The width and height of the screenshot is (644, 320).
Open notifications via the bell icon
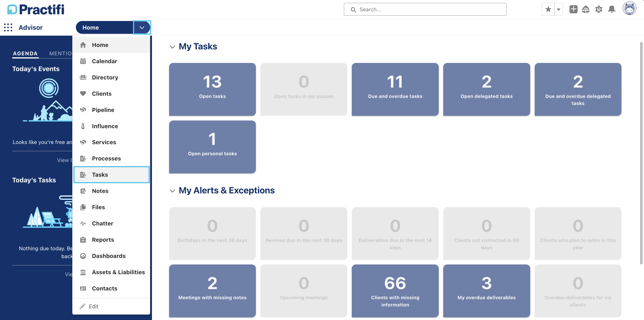coord(612,9)
